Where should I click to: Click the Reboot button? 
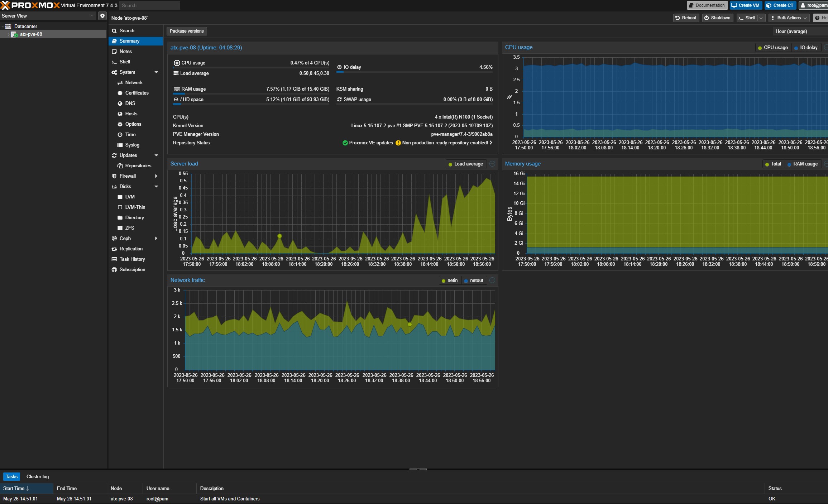coord(686,18)
